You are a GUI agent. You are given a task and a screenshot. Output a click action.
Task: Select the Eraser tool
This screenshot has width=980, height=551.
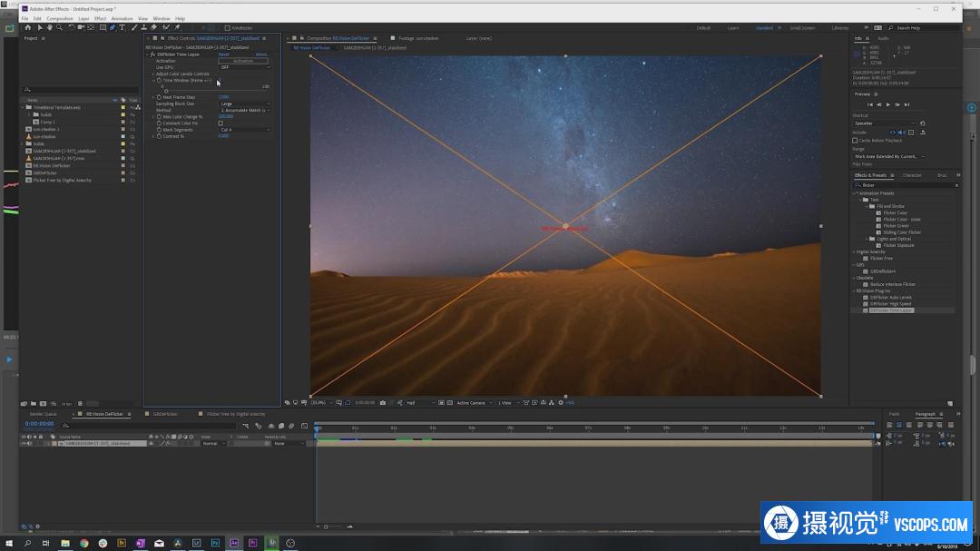pos(153,27)
